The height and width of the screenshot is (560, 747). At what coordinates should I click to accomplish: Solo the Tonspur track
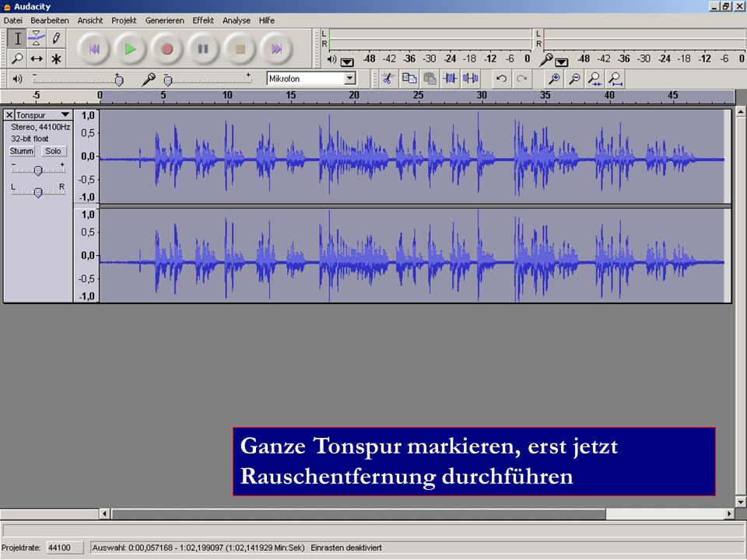click(x=53, y=151)
